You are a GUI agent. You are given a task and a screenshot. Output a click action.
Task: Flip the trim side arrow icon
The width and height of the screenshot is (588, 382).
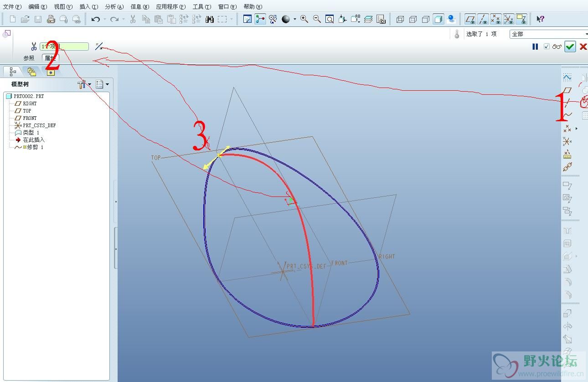[x=99, y=46]
